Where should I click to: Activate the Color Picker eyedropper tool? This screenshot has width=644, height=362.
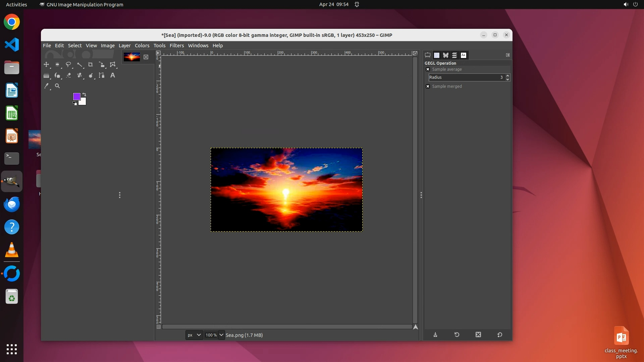click(x=47, y=86)
